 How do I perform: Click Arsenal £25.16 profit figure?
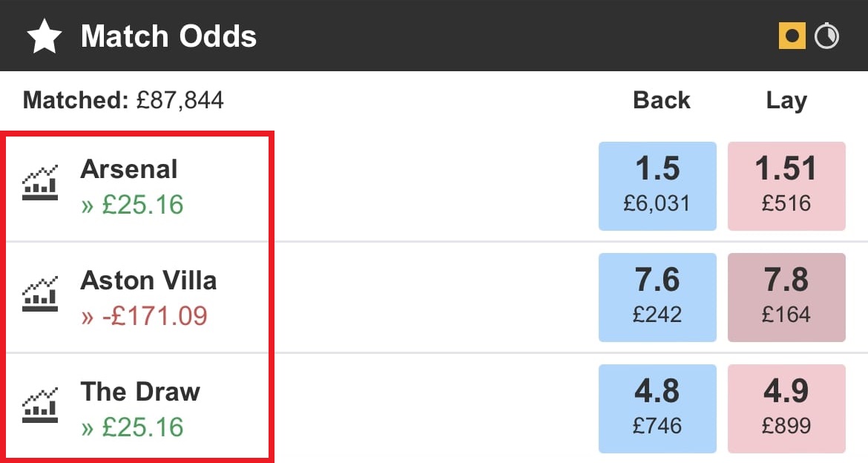132,205
